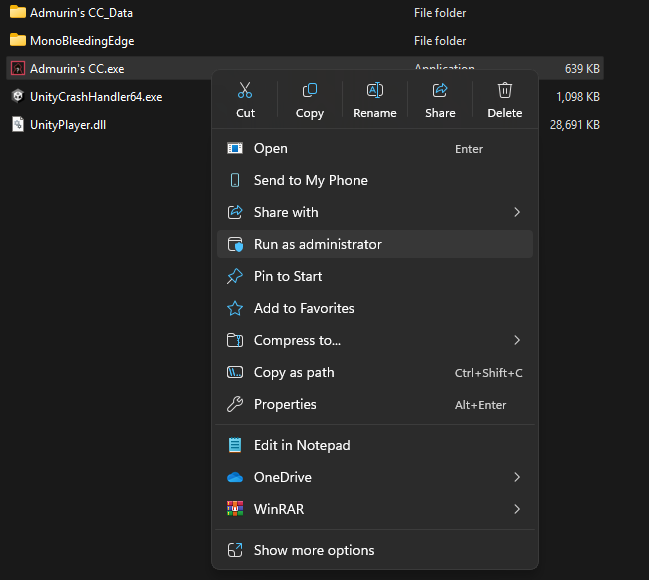Click the Delete trash icon

click(505, 91)
